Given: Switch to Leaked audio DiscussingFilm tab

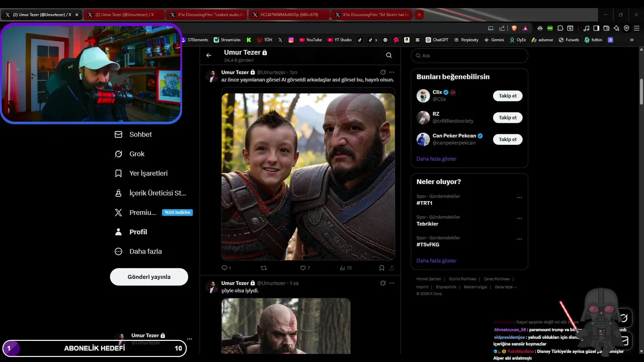Looking at the screenshot, I should [x=207, y=15].
